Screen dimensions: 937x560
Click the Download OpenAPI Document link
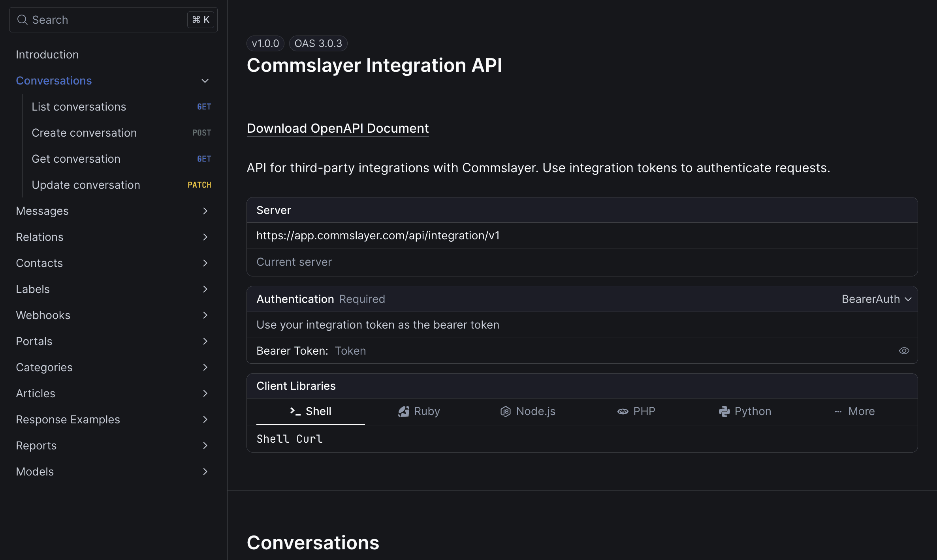[337, 128]
